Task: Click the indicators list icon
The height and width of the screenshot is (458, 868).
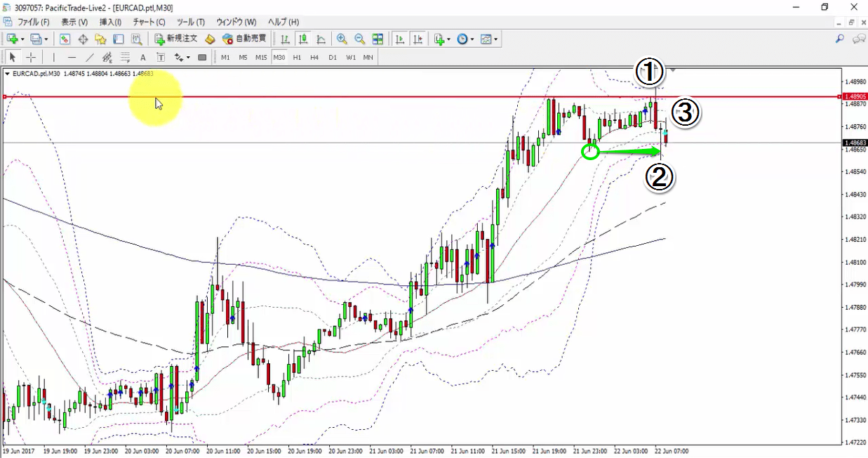Action: [439, 39]
